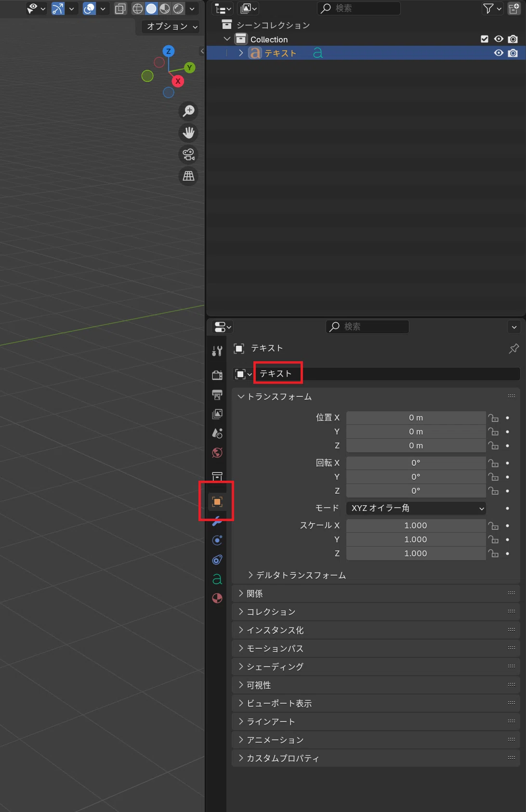Toggle viewport gizmos display

point(58,8)
